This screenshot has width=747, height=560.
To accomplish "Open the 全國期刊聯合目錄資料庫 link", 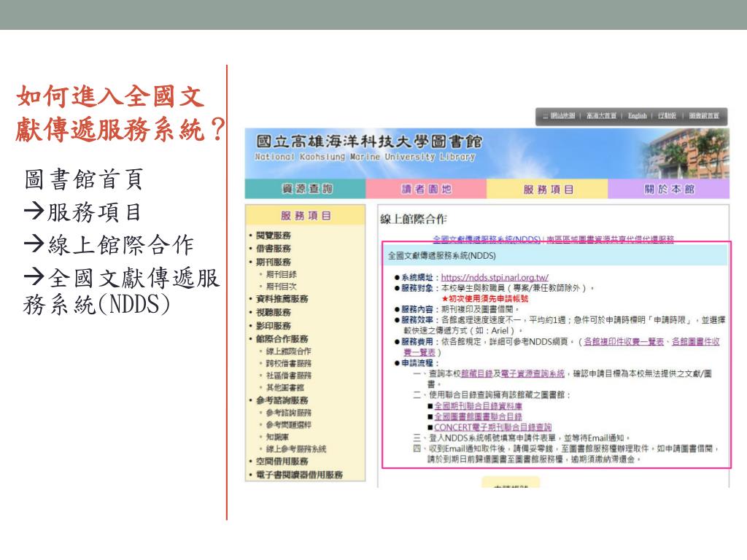I will [x=478, y=405].
